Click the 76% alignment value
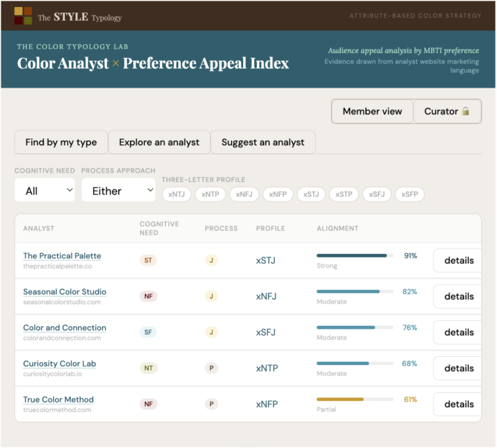 coord(410,327)
